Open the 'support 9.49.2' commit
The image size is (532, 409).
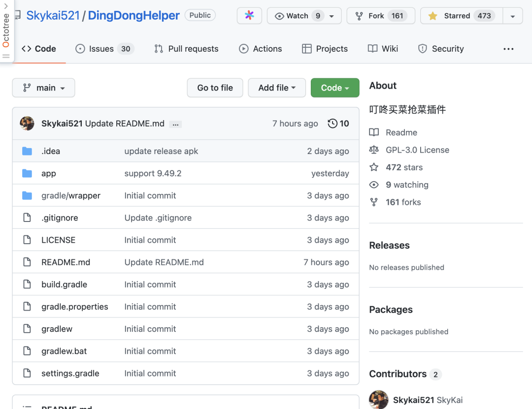coord(153,173)
